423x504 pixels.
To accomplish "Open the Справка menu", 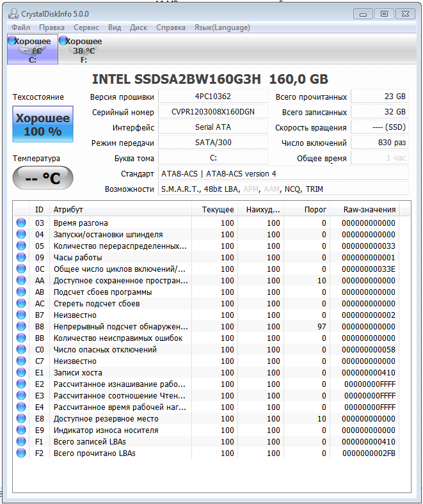I will (171, 28).
